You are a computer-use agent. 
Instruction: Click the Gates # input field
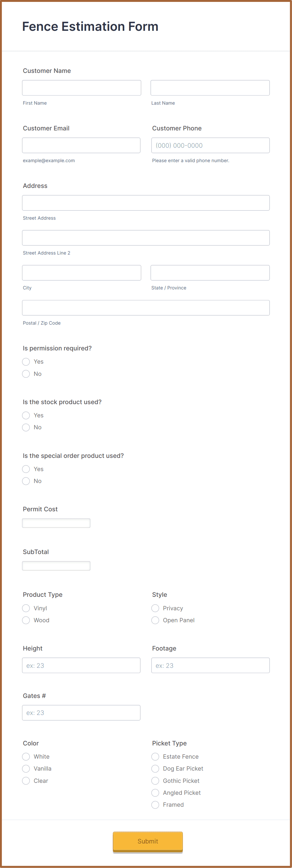81,713
